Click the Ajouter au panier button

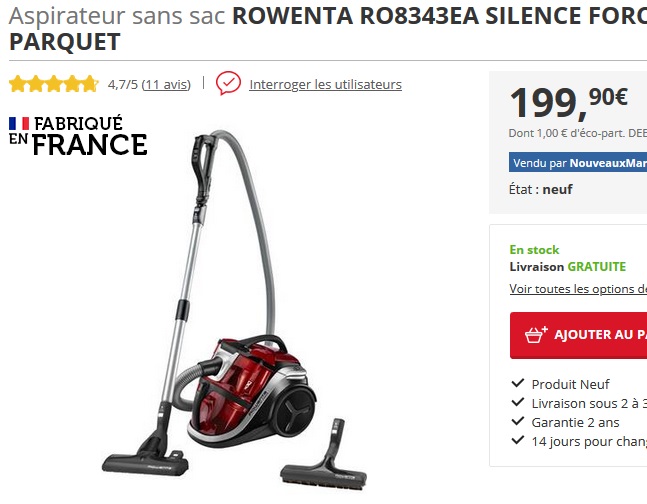click(x=579, y=335)
